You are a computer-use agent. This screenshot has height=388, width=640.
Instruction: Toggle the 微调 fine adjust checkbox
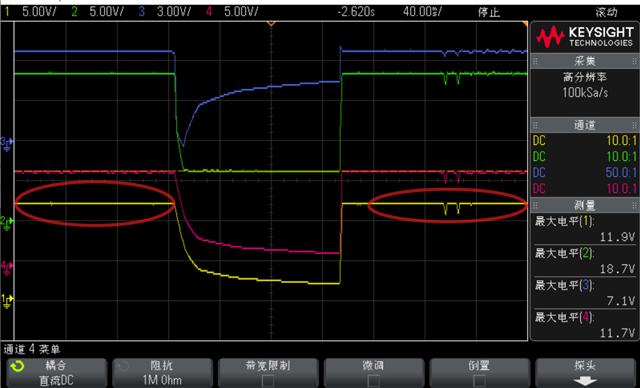coord(373,381)
